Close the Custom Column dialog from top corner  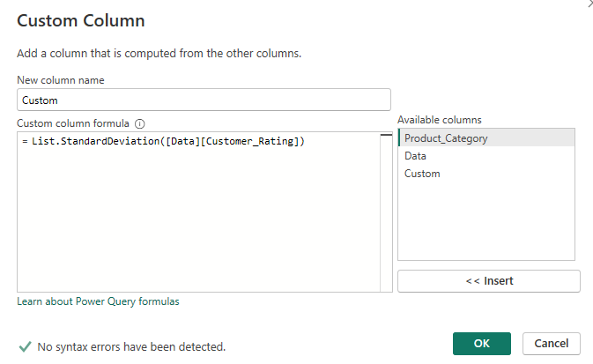point(589,4)
